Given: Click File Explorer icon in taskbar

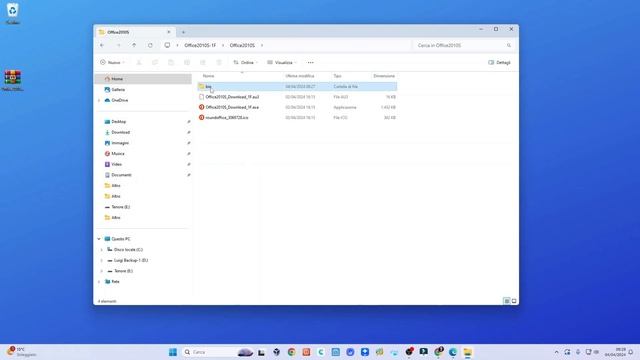Looking at the screenshot, I should point(468,352).
